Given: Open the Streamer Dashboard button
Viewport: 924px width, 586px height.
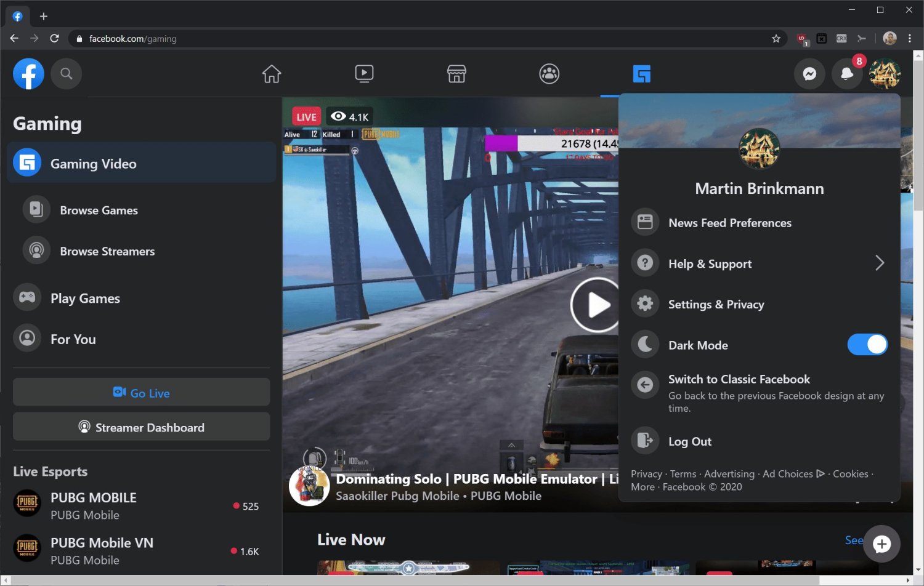Looking at the screenshot, I should click(142, 427).
